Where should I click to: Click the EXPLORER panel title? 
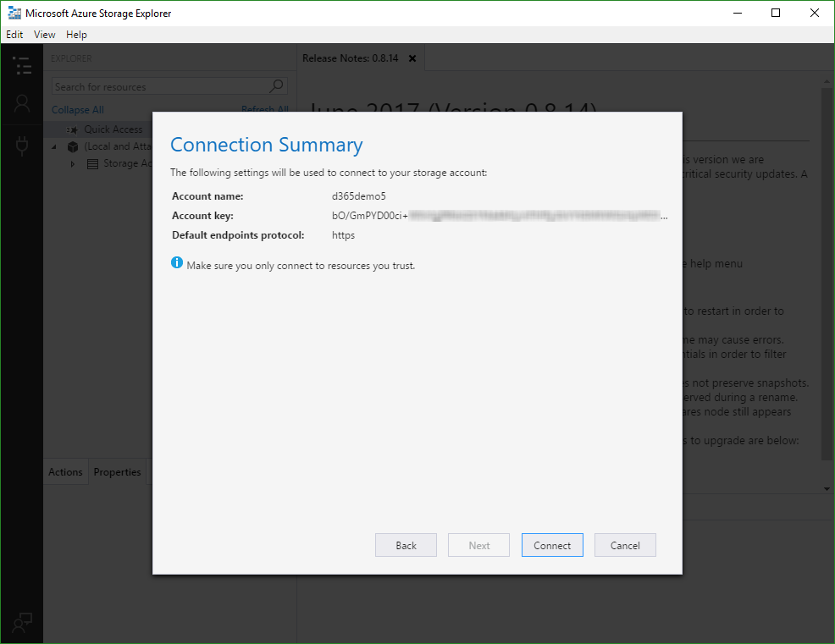tap(71, 58)
